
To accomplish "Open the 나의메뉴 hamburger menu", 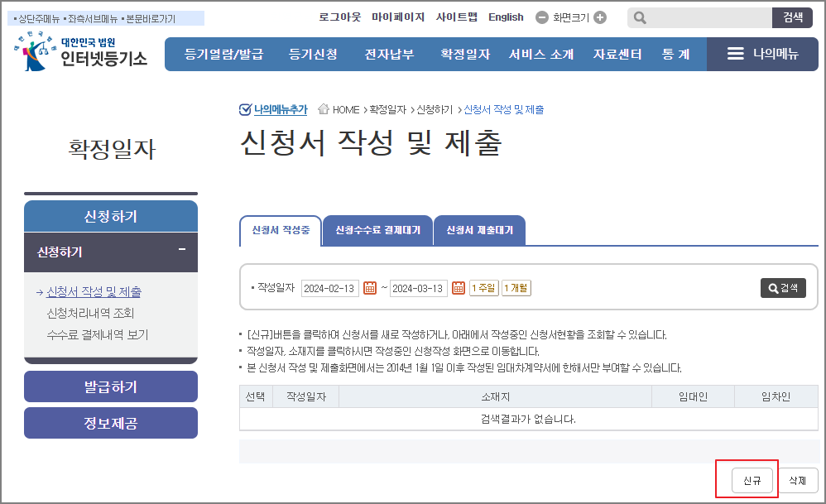I will click(736, 53).
